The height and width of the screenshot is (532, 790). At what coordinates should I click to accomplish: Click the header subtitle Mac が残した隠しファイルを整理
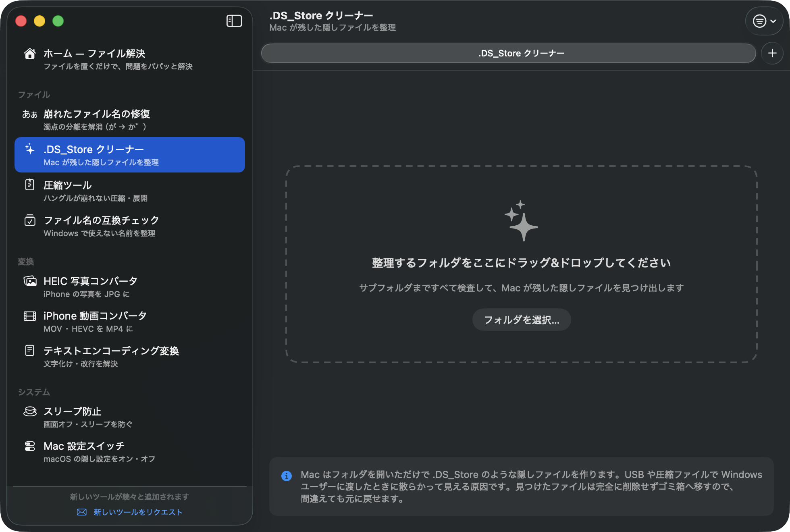[333, 27]
